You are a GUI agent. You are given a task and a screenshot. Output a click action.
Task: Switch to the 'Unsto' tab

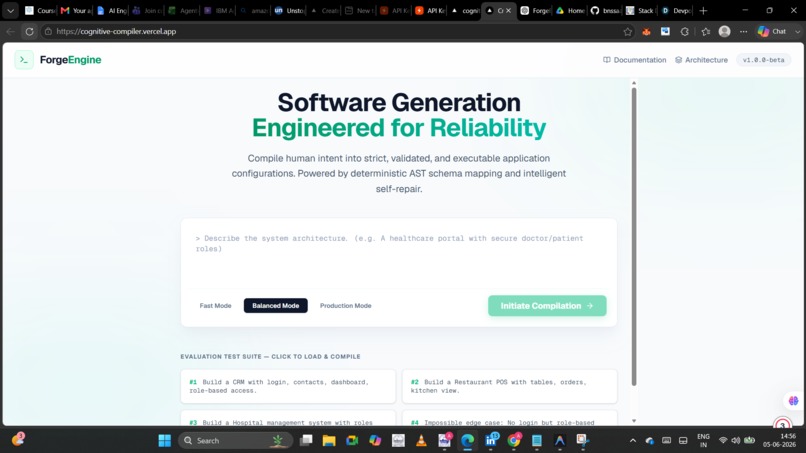[289, 10]
